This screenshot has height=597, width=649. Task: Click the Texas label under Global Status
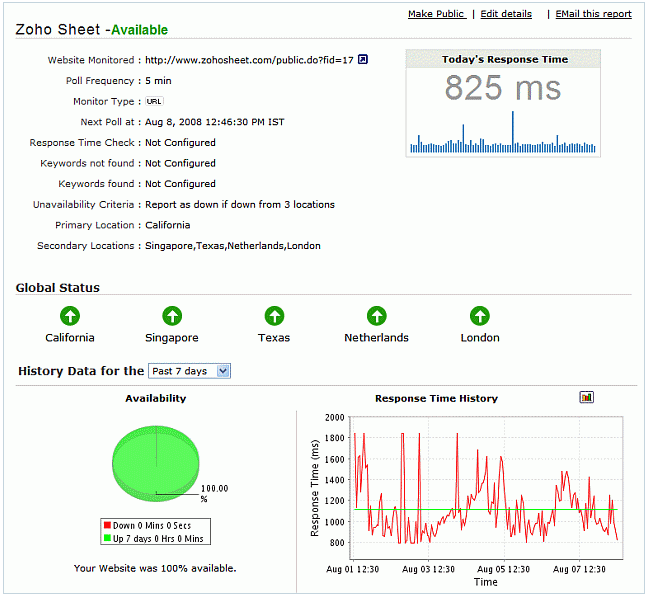[x=274, y=338]
